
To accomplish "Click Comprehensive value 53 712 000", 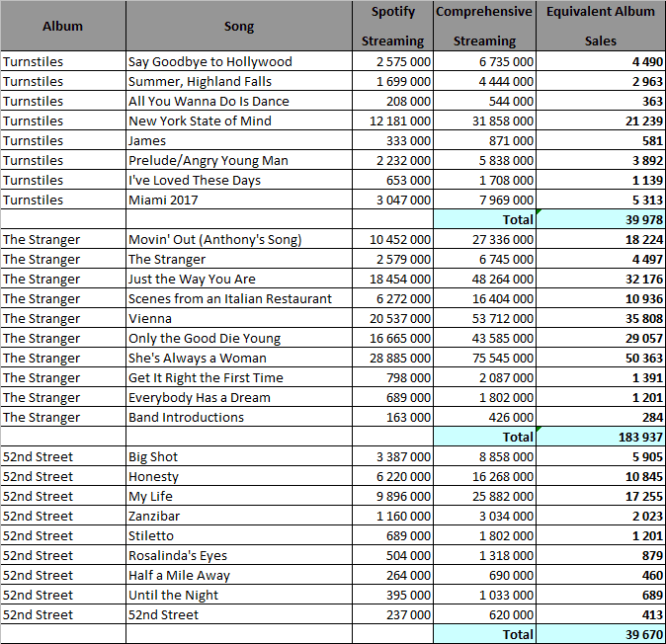I will point(484,318).
